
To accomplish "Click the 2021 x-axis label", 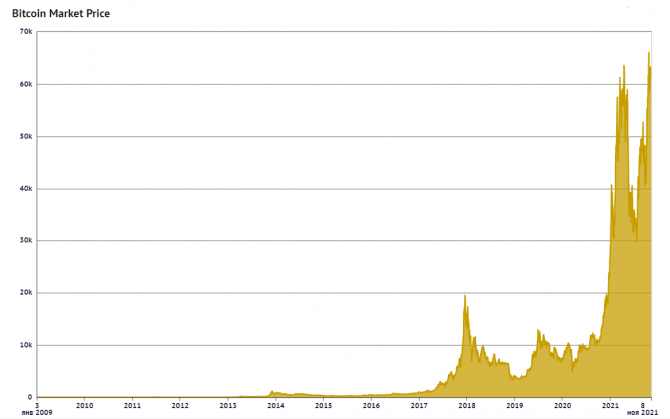I will coord(610,405).
